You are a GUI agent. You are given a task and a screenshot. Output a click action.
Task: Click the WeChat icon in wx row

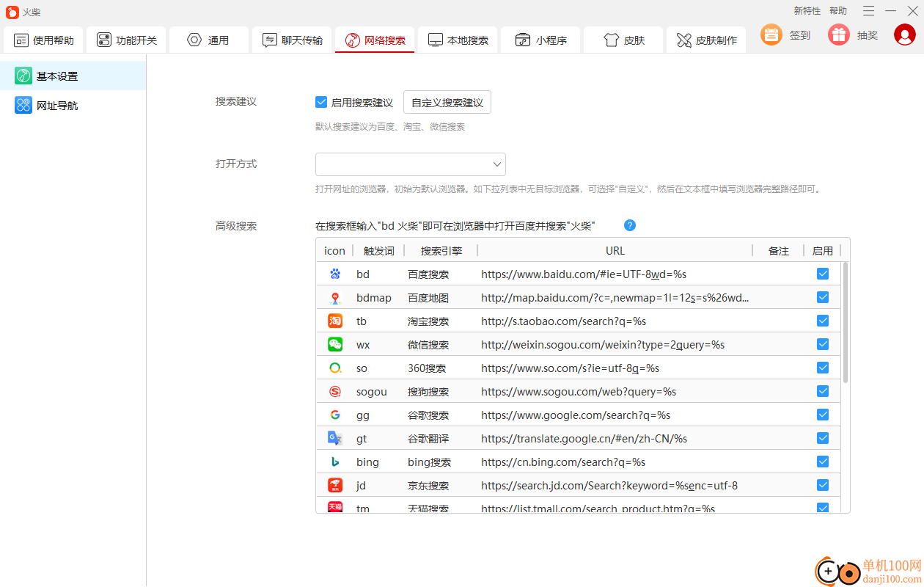[335, 344]
